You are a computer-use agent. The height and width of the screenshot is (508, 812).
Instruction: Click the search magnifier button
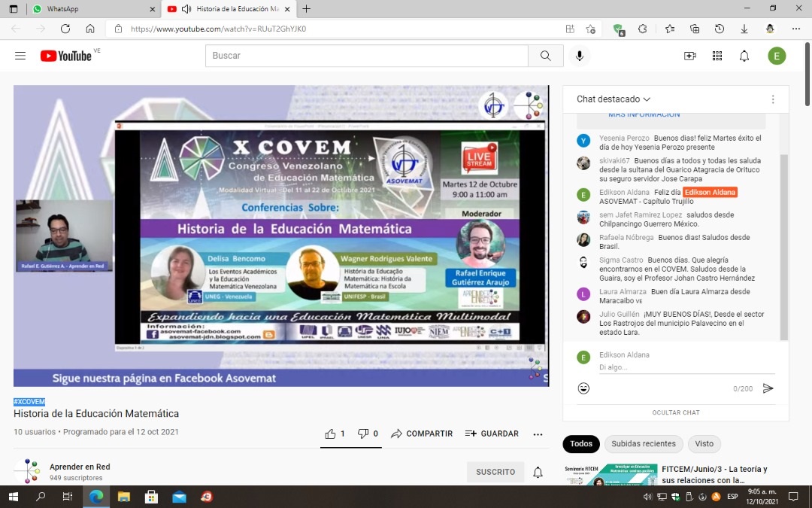point(545,56)
